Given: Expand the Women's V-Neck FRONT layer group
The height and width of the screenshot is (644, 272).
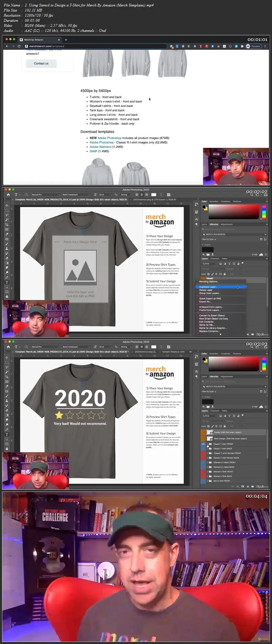Looking at the screenshot, I should tap(207, 462).
